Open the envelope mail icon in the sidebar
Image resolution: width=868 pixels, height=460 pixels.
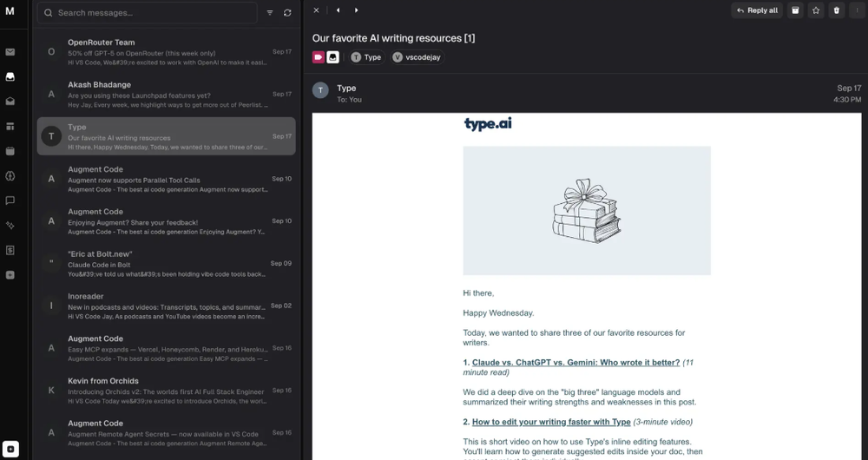tap(10, 52)
